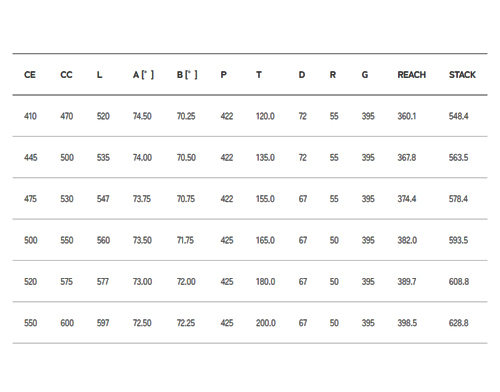Viewport: 500px width, 392px height.
Task: Click the A [°] column header
Action: click(x=143, y=75)
